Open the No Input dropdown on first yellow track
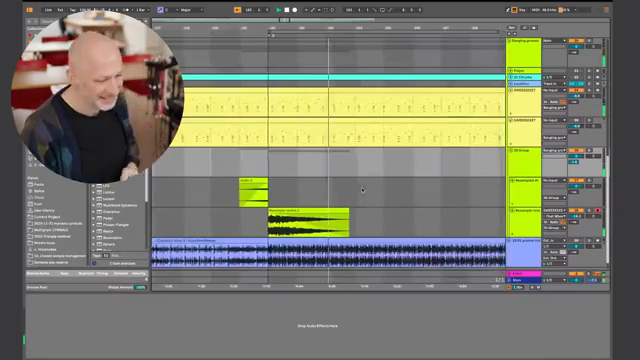640x360 pixels. tap(554, 90)
